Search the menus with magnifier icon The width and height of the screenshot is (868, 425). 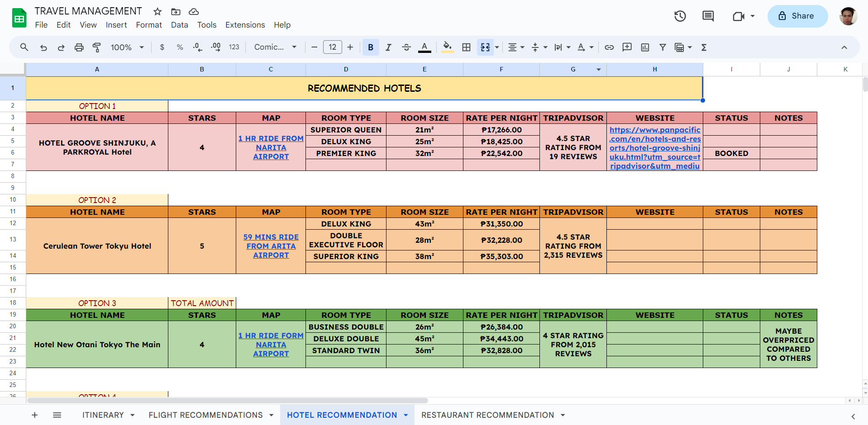(x=24, y=47)
